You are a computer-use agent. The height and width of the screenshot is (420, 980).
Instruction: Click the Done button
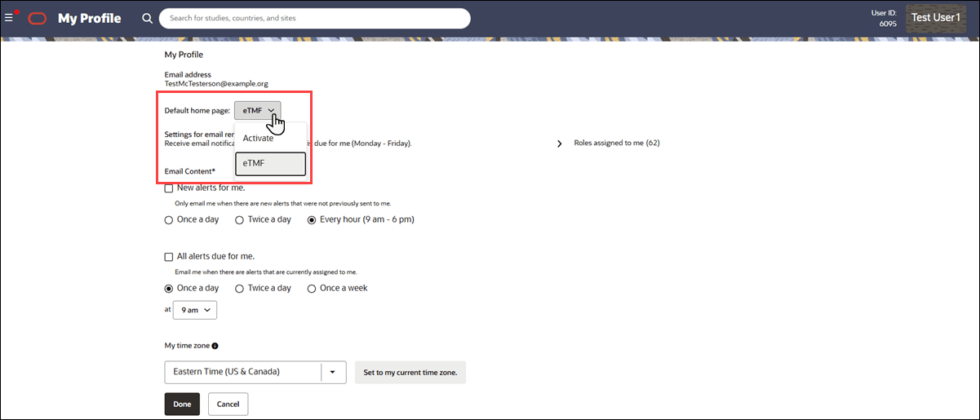pos(182,404)
